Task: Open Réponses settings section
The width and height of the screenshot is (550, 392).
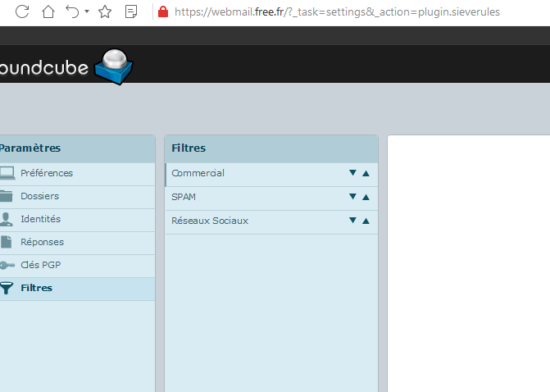Action: tap(42, 242)
